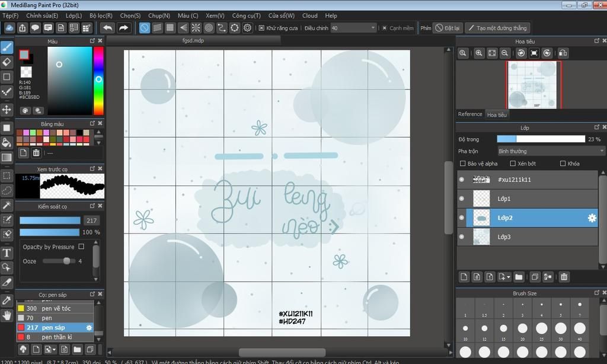Viewport: 607px width, 364px height.
Task: Undock the Kiểm soát cọ panel
Action: [92, 206]
